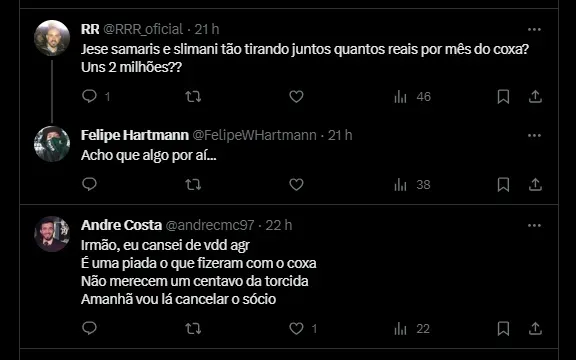576x360 pixels.
Task: Open more options on Felipe Hartmann's tweet
Action: (534, 136)
